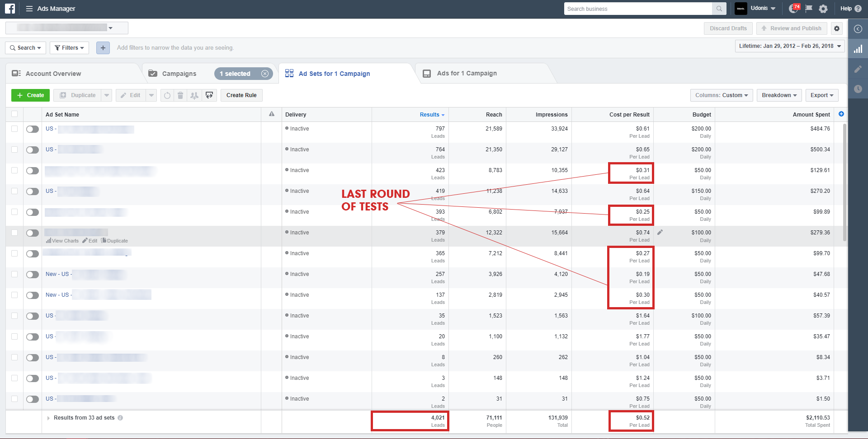Open the charts panel in right sidebar
The image size is (868, 439).
pyautogui.click(x=858, y=49)
